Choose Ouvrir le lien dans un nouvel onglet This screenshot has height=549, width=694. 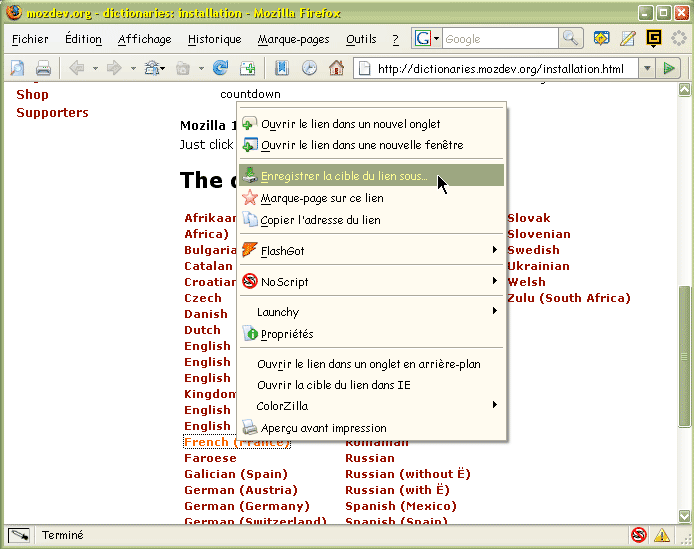(371, 124)
